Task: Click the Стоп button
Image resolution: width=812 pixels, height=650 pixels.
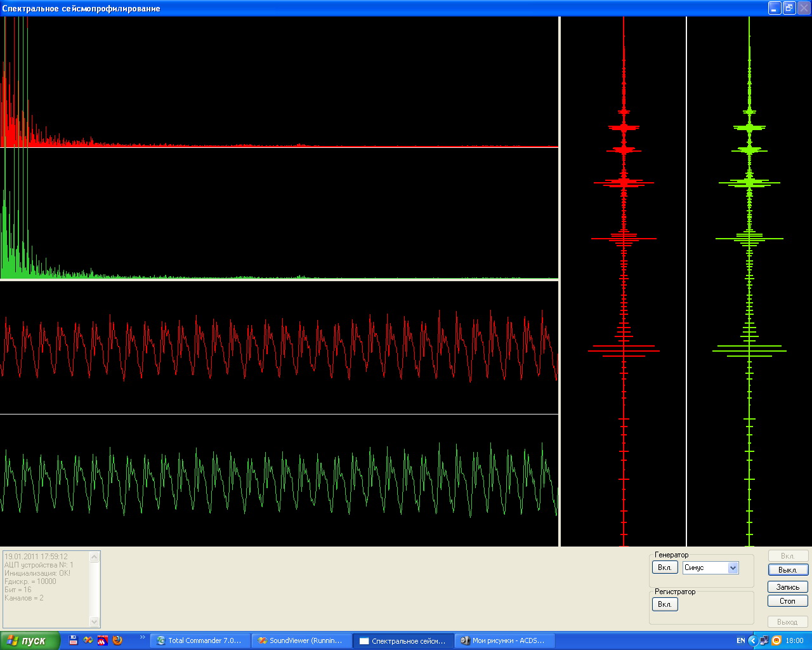Action: click(x=787, y=601)
